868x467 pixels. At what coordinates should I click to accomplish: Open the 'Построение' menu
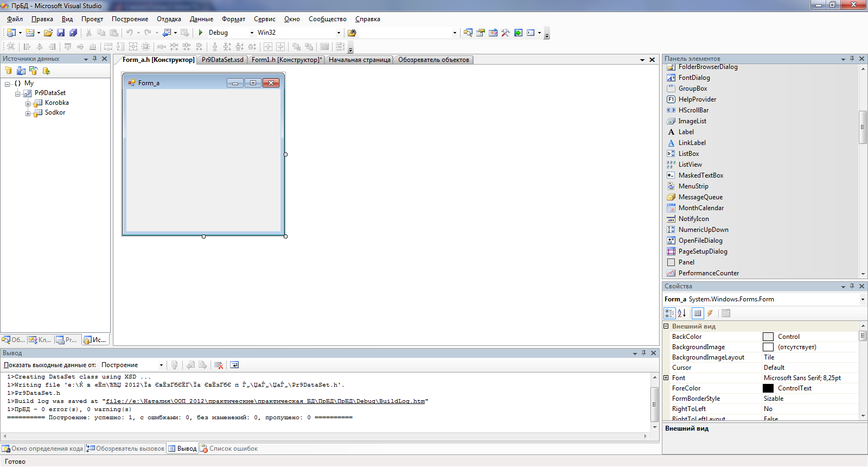tap(130, 19)
